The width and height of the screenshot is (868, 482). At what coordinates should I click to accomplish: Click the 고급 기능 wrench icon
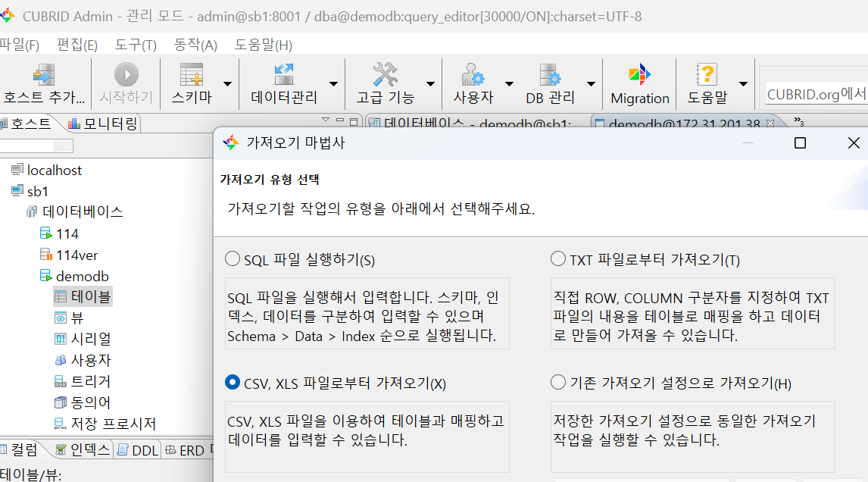(x=384, y=76)
